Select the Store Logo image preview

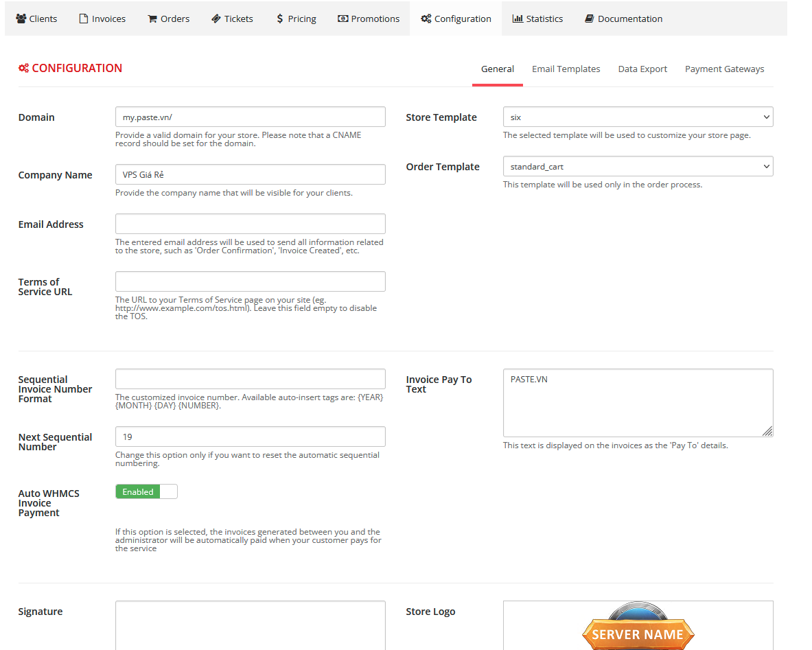click(638, 626)
